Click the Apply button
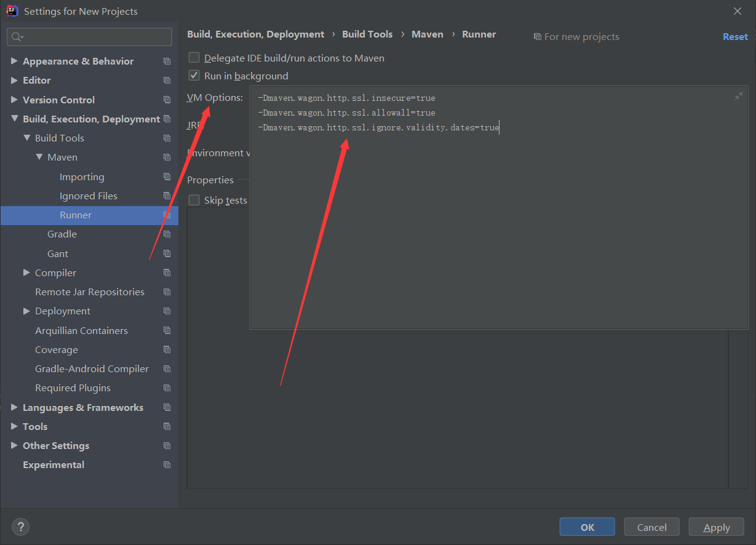The image size is (756, 545). pyautogui.click(x=717, y=527)
